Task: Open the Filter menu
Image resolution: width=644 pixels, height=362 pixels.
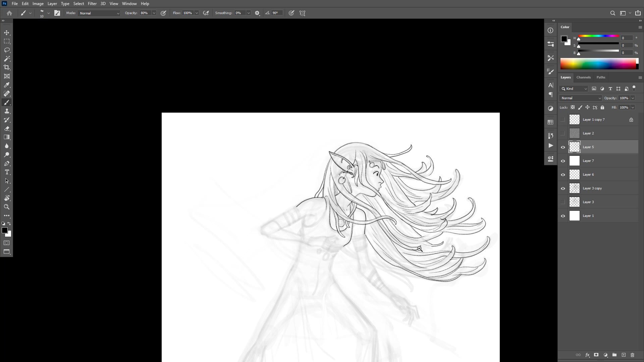Action: pos(92,4)
